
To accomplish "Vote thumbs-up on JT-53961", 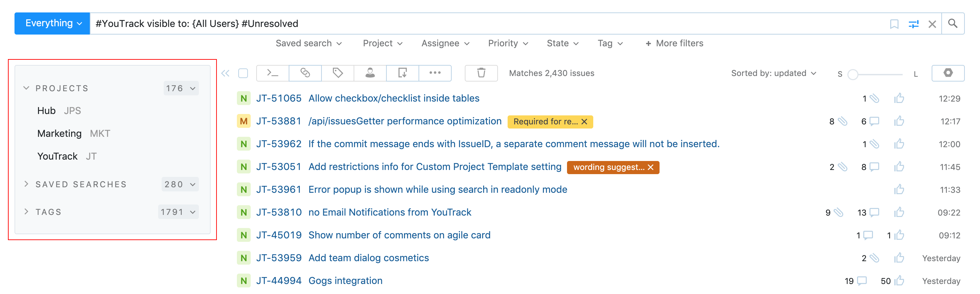I will tap(899, 190).
